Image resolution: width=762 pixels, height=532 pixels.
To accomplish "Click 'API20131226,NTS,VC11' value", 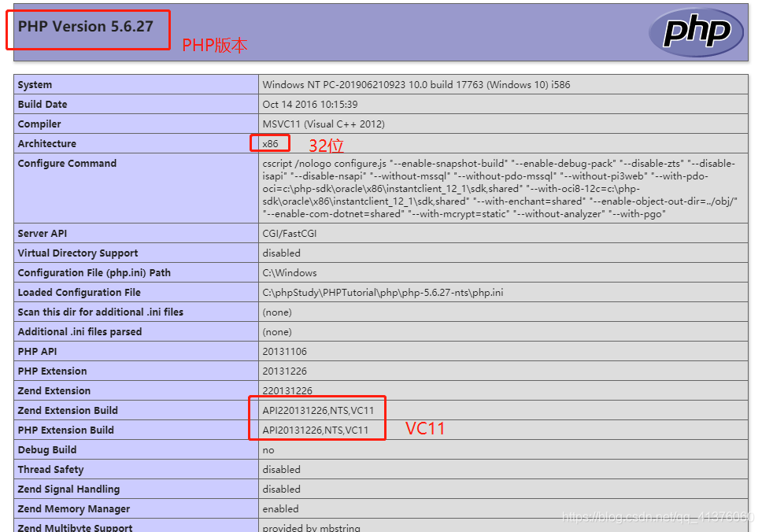I will (316, 430).
